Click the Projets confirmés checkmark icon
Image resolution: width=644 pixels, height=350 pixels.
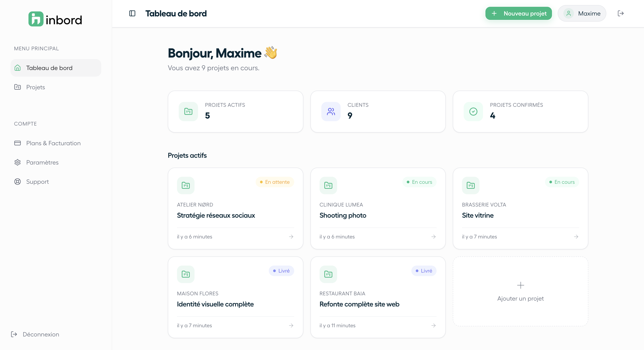473,112
